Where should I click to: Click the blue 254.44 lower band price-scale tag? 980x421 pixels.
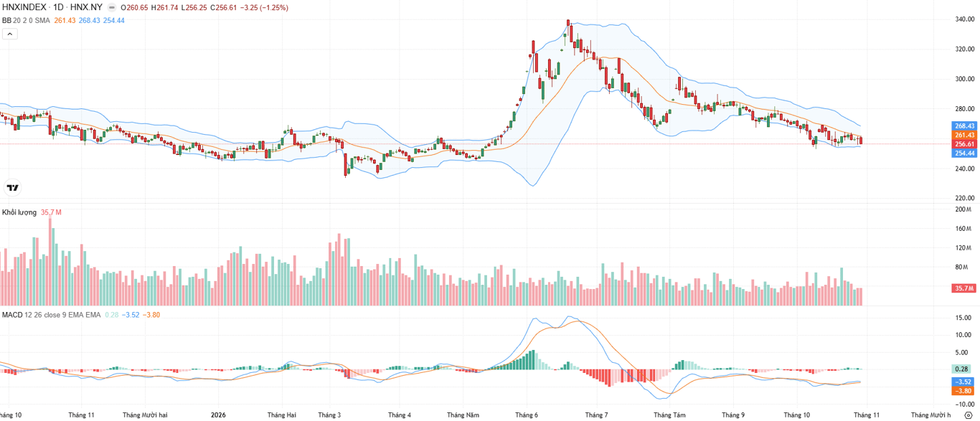(965, 153)
